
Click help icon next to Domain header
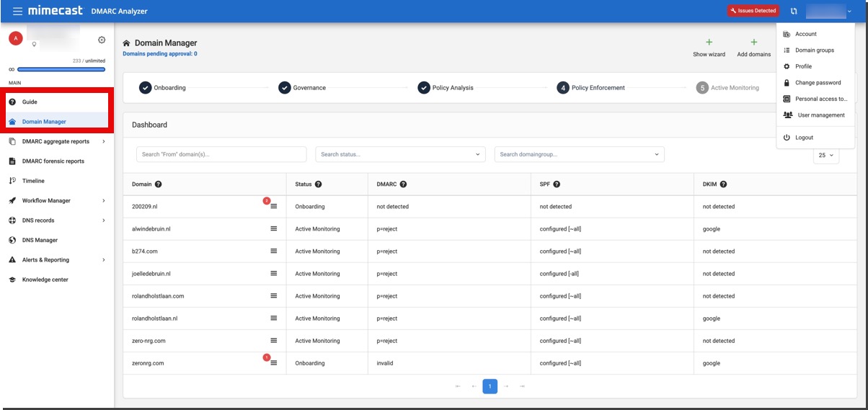click(158, 184)
